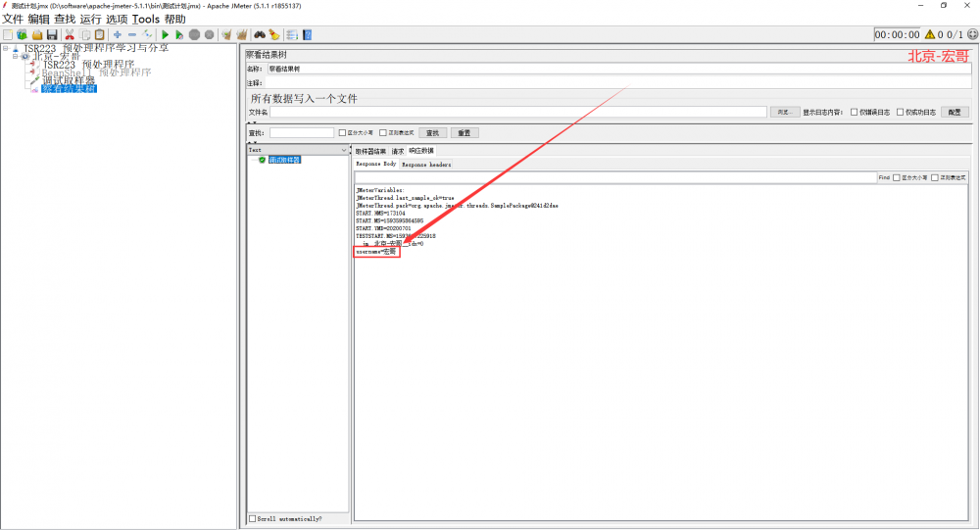This screenshot has width=980, height=530.
Task: Select 北京-宏哥 thread group in tree
Action: point(56,56)
